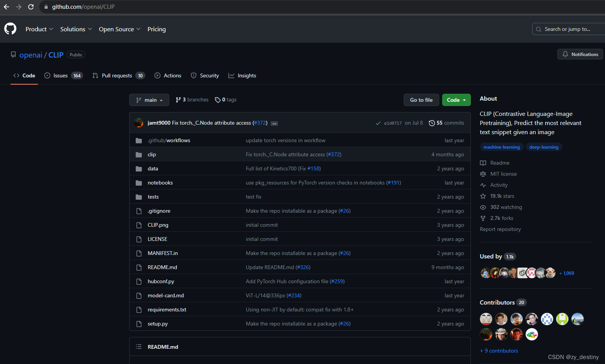The image size is (605, 364).
Task: Open README table of contents icon
Action: point(139,346)
